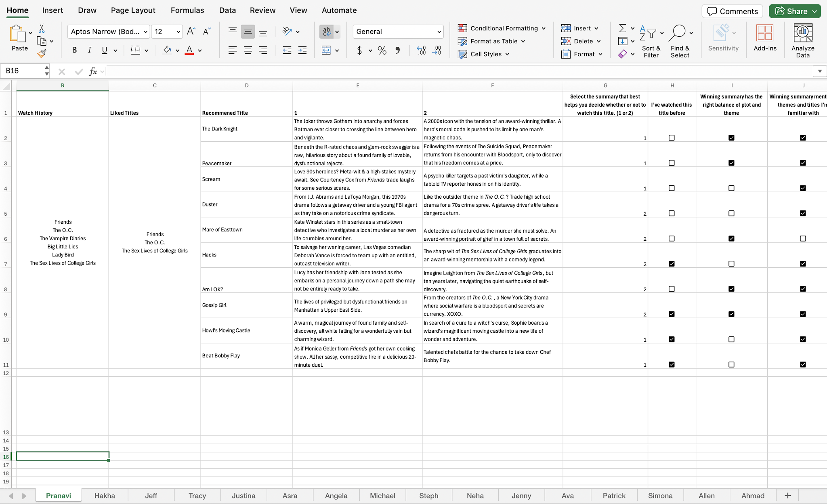The height and width of the screenshot is (504, 827).
Task: Increase font size with larger A icon
Action: click(x=191, y=31)
